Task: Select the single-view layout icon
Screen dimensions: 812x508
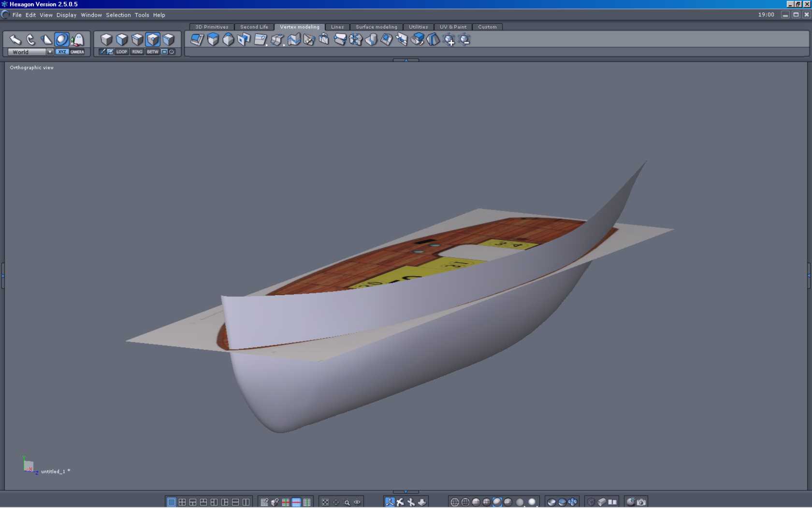Action: click(172, 502)
